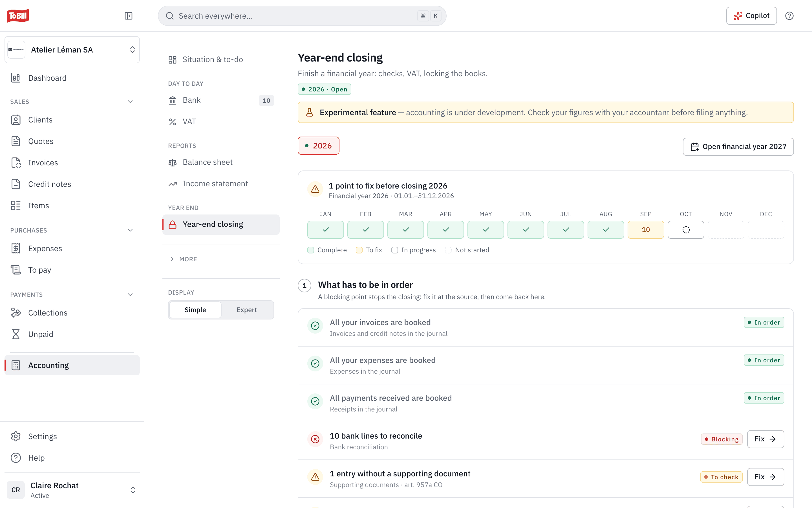Fix entry without a supporting document

(x=765, y=477)
